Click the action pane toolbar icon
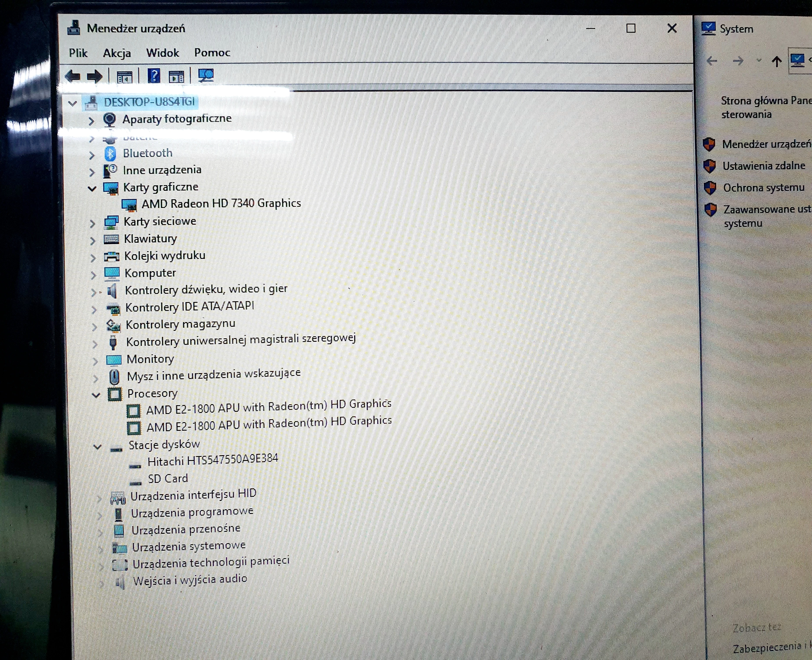This screenshot has width=812, height=660. pyautogui.click(x=176, y=76)
